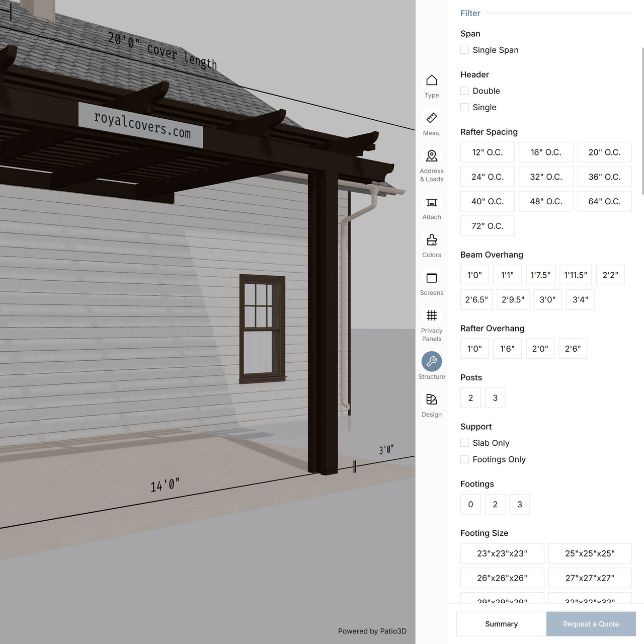The height and width of the screenshot is (644, 644).
Task: Set beam overhang to 2'2"
Action: 610,275
